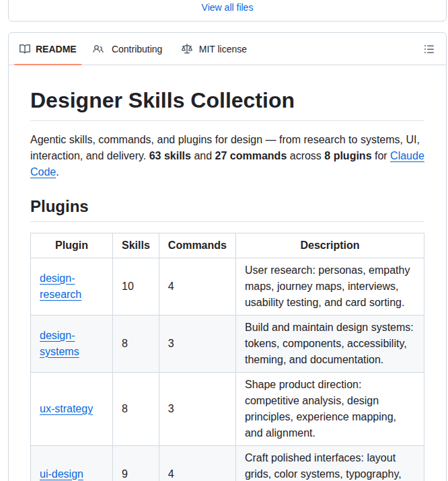
Task: Click the Commands column header
Action: coord(197,245)
